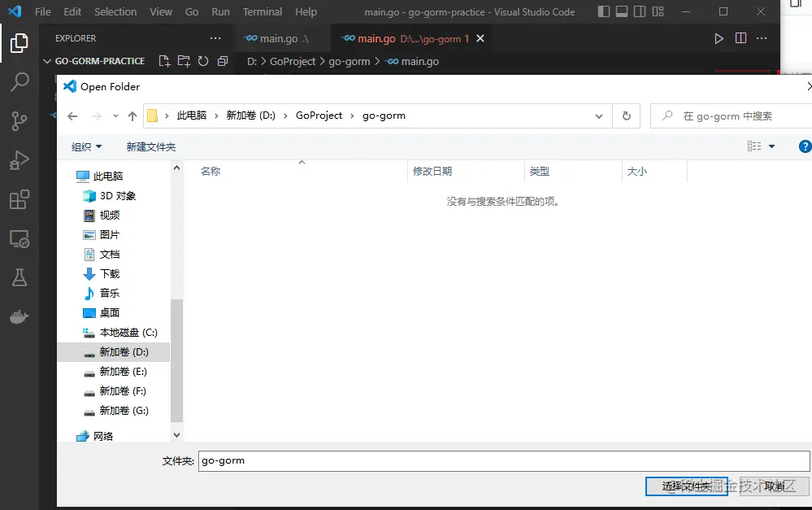Run the Go file with play icon
Screen dimensions: 812x510
click(x=719, y=38)
